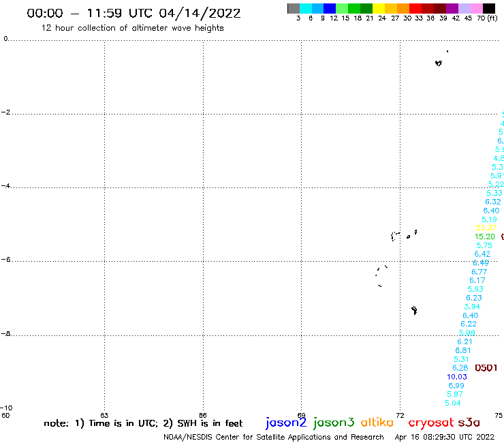Click the red 'cryosat' satellite label
Screen dimensions: 504x443
[x=431, y=423]
